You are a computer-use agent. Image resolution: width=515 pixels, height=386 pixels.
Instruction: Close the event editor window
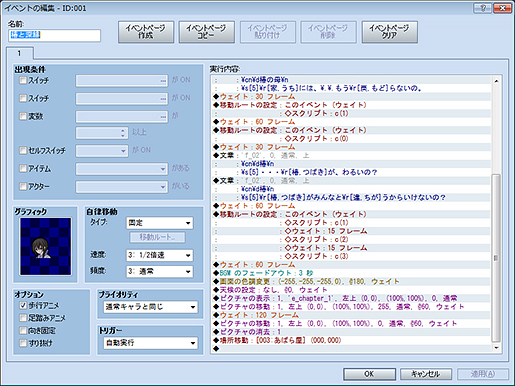tap(502, 8)
